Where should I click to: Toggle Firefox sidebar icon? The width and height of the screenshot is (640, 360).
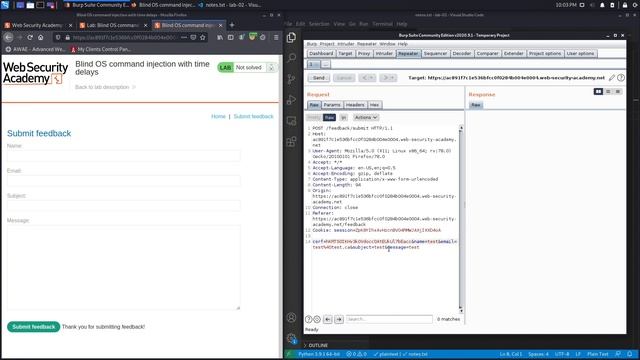pos(231,37)
